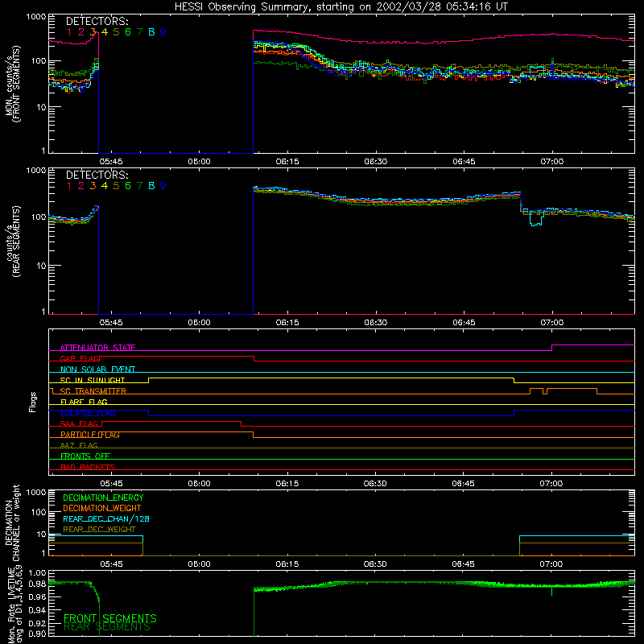Click the 06:30 tick under the front segments panel
The height and width of the screenshot is (644, 644).
(375, 162)
